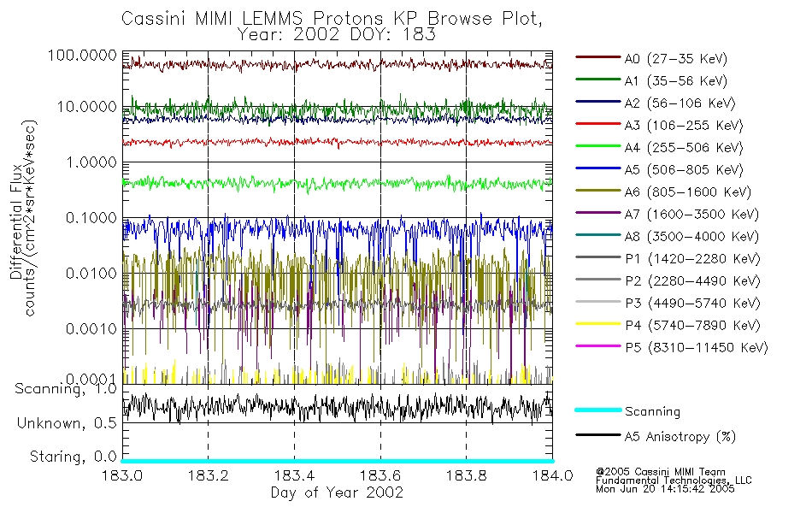Click the cyan scanning bar along the bottom axis
The image size is (812, 513).
pyautogui.click(x=338, y=461)
